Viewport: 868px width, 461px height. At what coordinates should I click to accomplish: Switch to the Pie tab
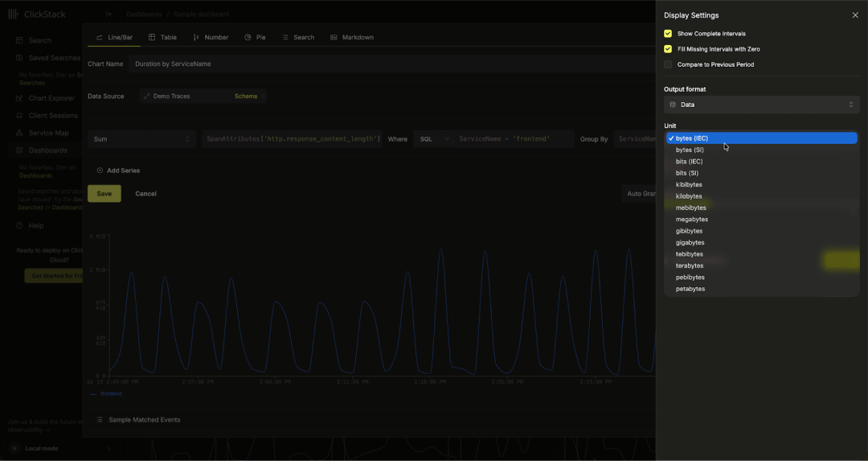point(256,38)
